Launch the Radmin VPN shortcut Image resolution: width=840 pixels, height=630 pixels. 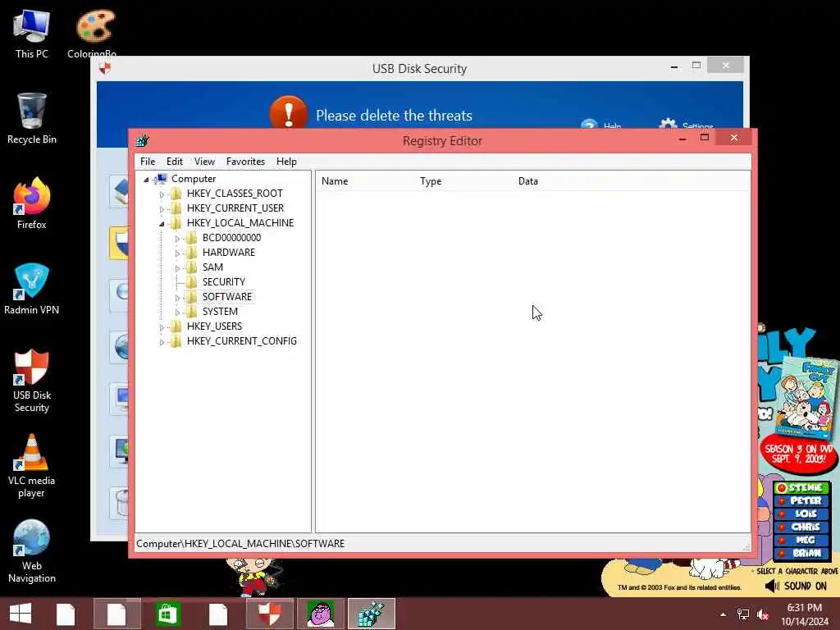[x=32, y=290]
